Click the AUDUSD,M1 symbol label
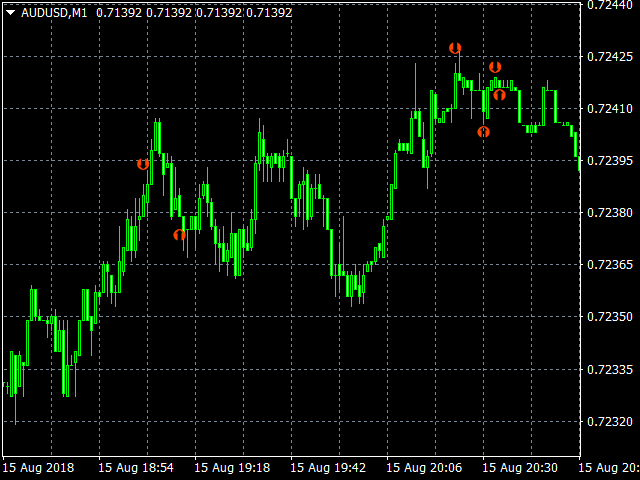This screenshot has width=640, height=480. point(54,13)
